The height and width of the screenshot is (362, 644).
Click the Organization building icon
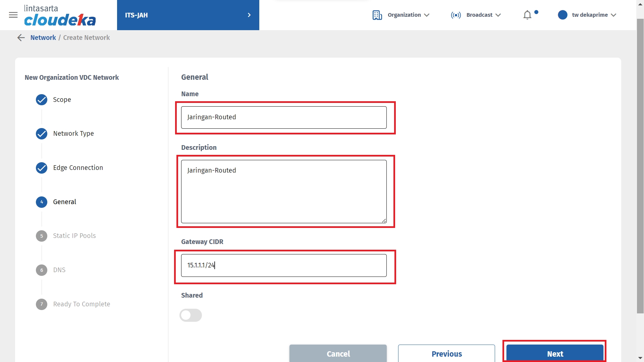coord(377,15)
